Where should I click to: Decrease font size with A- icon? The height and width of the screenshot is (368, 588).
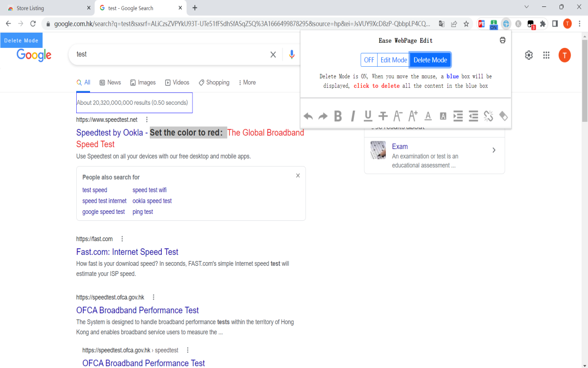click(398, 116)
